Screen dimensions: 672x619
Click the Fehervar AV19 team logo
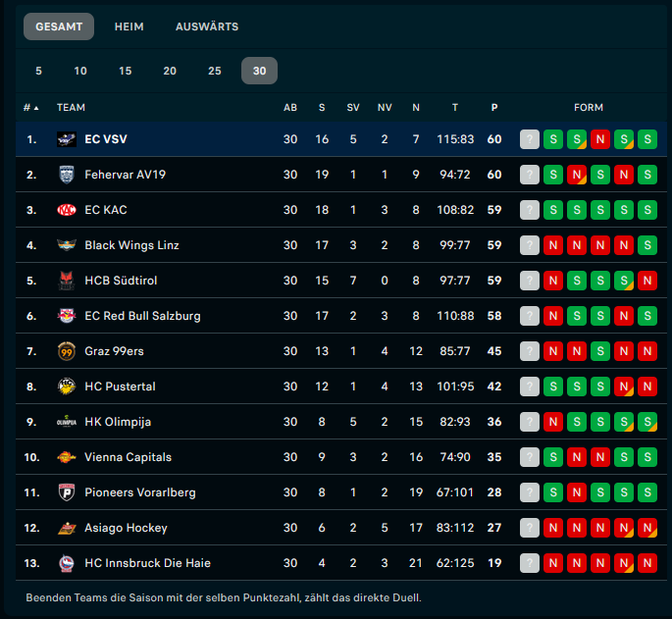[67, 175]
